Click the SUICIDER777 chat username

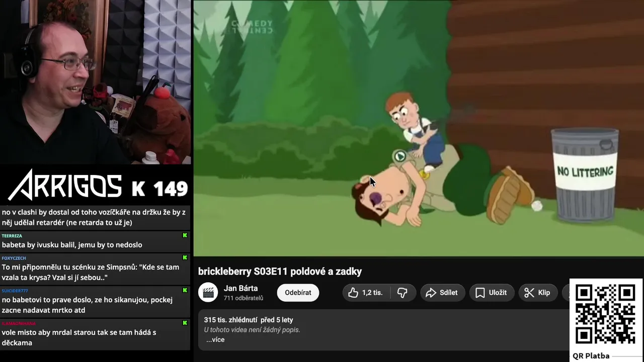click(15, 291)
